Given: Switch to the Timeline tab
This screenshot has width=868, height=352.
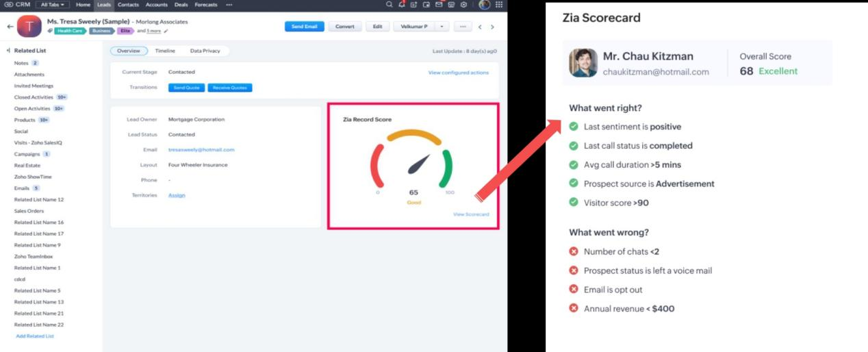Looking at the screenshot, I should pos(165,51).
